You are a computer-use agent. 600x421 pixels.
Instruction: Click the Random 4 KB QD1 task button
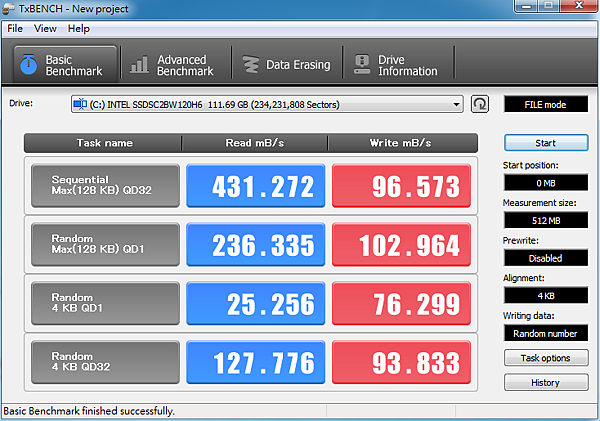click(x=105, y=304)
